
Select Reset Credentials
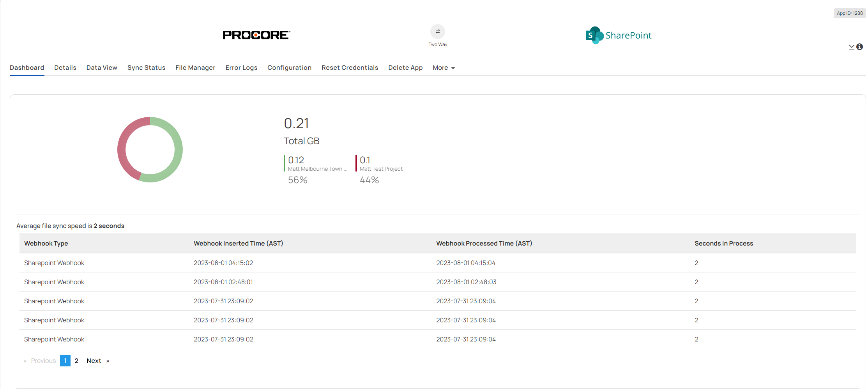pyautogui.click(x=350, y=68)
